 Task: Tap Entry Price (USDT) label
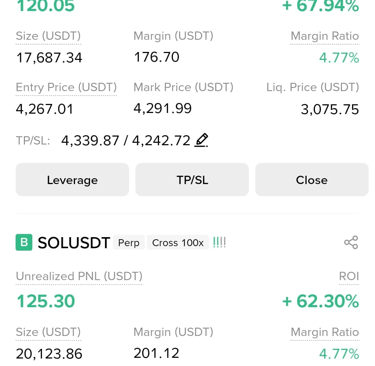point(66,87)
